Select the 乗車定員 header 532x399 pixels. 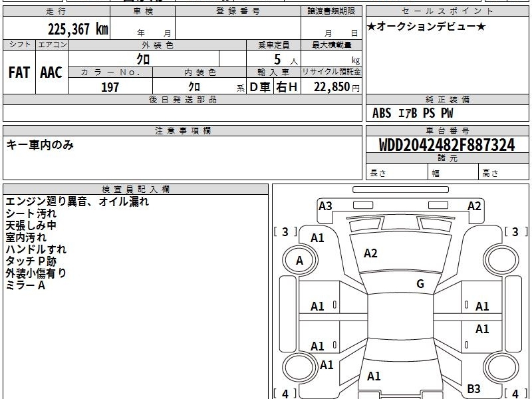273,45
